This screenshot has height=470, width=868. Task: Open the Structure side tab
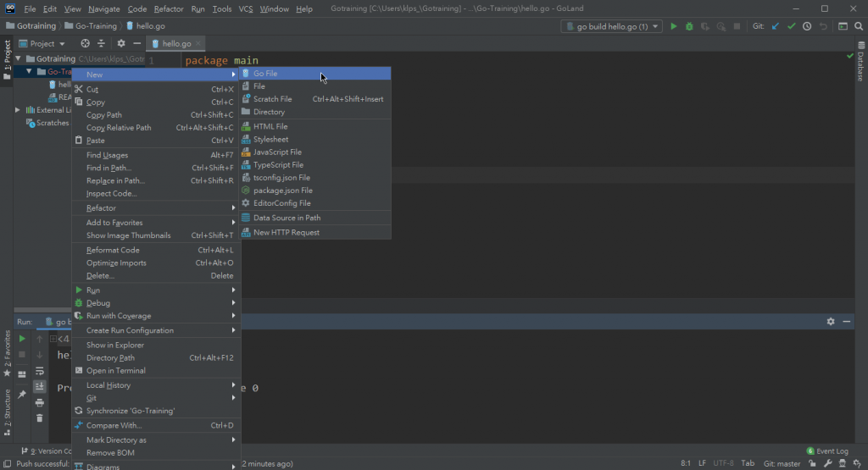pyautogui.click(x=7, y=412)
